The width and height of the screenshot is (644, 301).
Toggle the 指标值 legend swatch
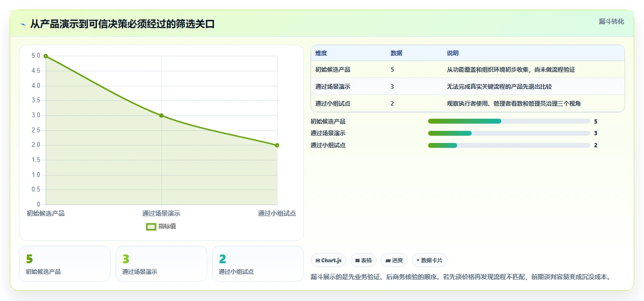151,226
